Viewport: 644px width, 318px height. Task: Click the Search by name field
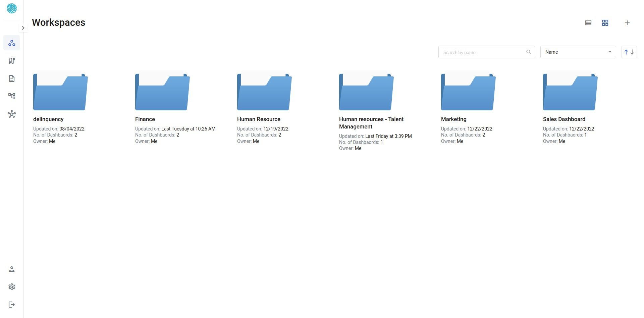[486, 52]
